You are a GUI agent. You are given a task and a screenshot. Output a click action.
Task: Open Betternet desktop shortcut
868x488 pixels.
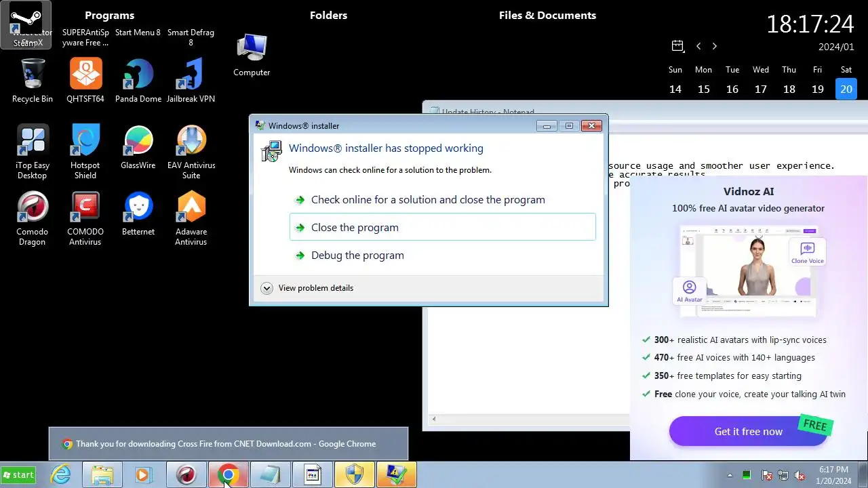(138, 213)
